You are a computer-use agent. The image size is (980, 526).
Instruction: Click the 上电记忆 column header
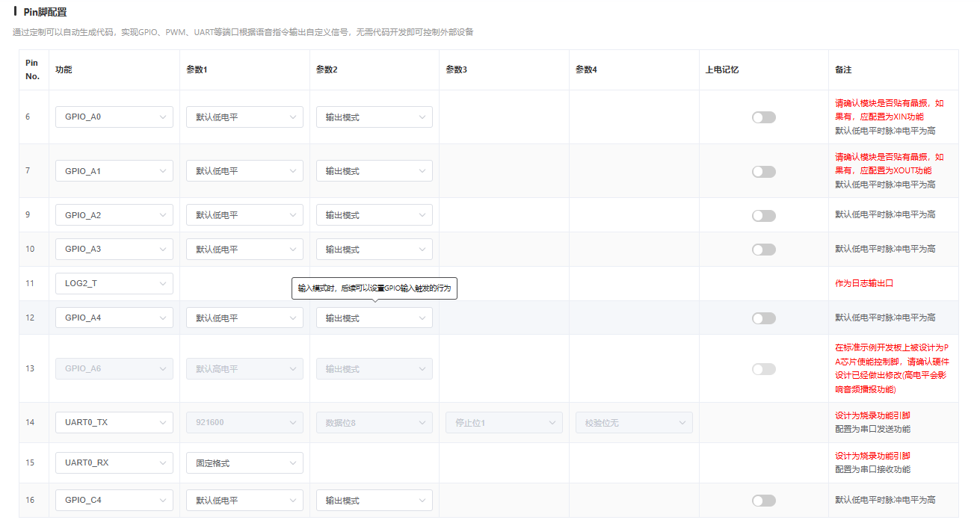tap(721, 69)
